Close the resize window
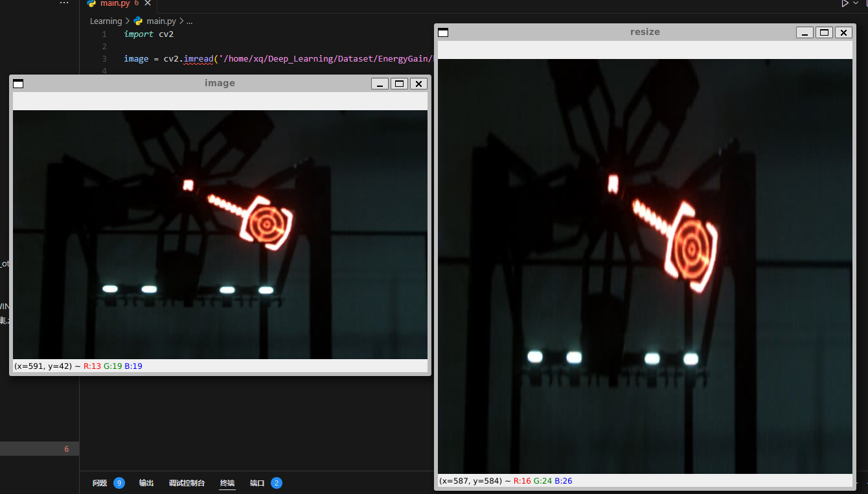Image resolution: width=868 pixels, height=494 pixels. tap(843, 32)
